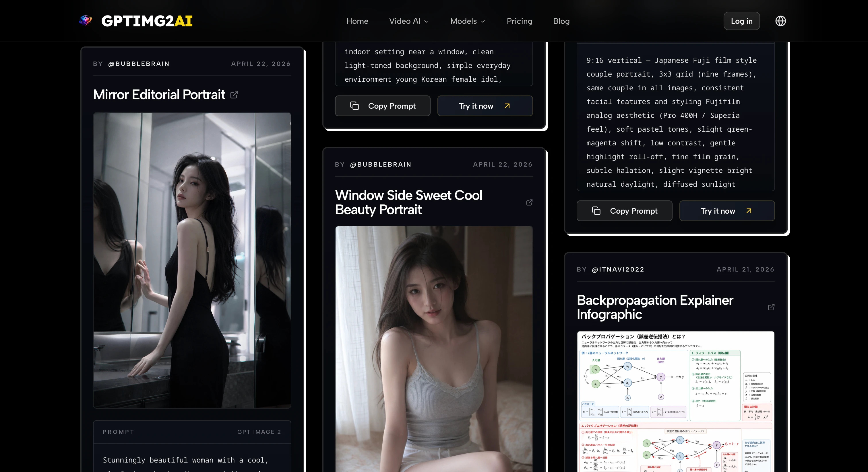Click the Log in button

pos(741,21)
